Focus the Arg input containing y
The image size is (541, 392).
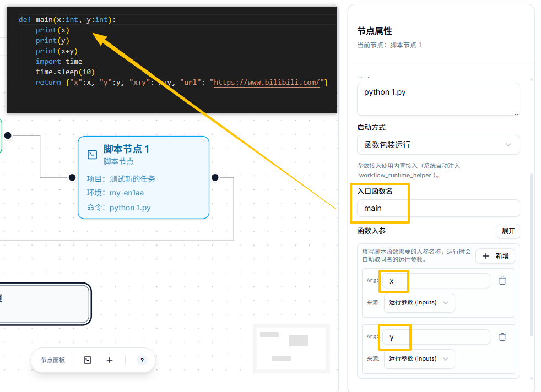coord(436,337)
